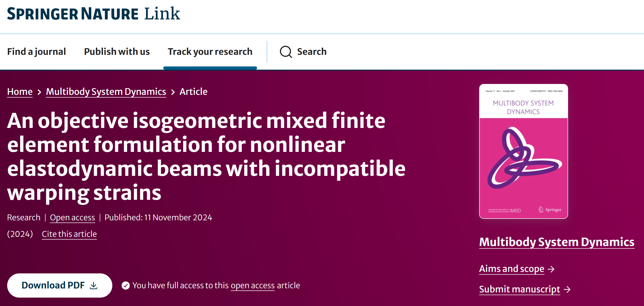Click the download arrow icon in Download PDF
The image size is (644, 306).
point(94,285)
